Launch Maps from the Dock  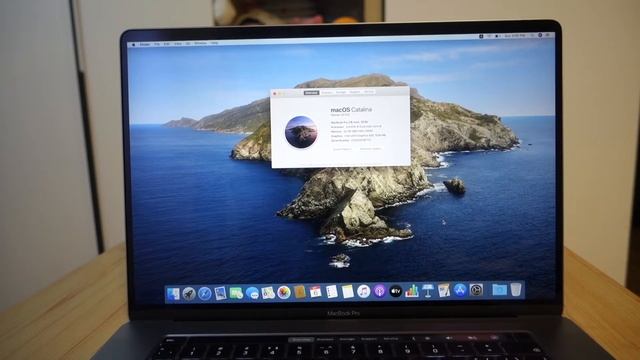(x=268, y=293)
